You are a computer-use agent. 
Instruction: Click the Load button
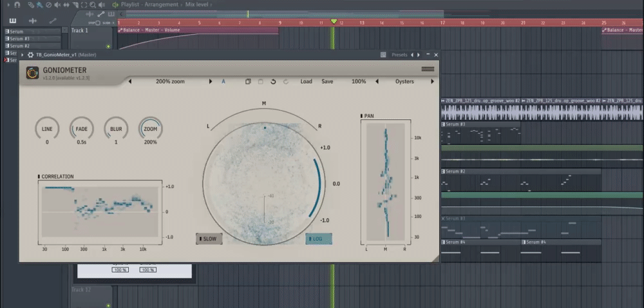coord(306,81)
